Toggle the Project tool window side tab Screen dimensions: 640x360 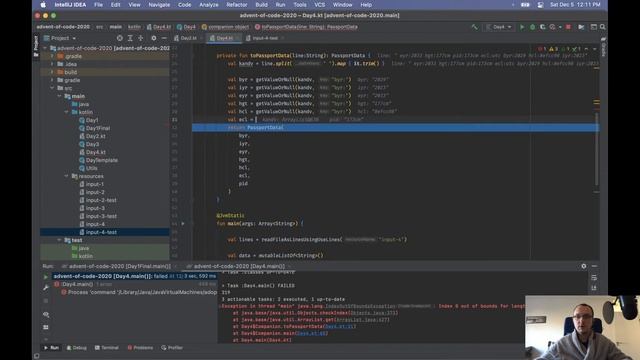[36, 45]
